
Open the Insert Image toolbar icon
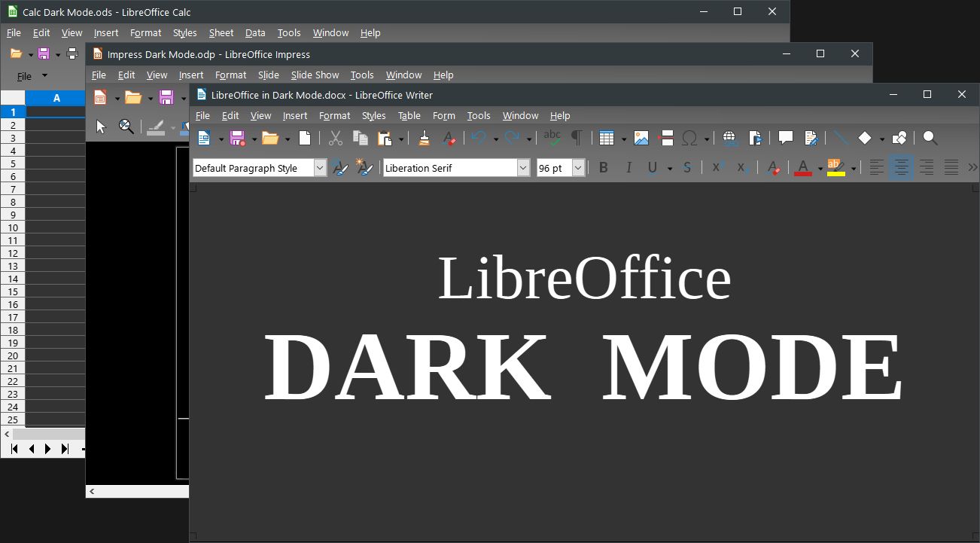[641, 138]
